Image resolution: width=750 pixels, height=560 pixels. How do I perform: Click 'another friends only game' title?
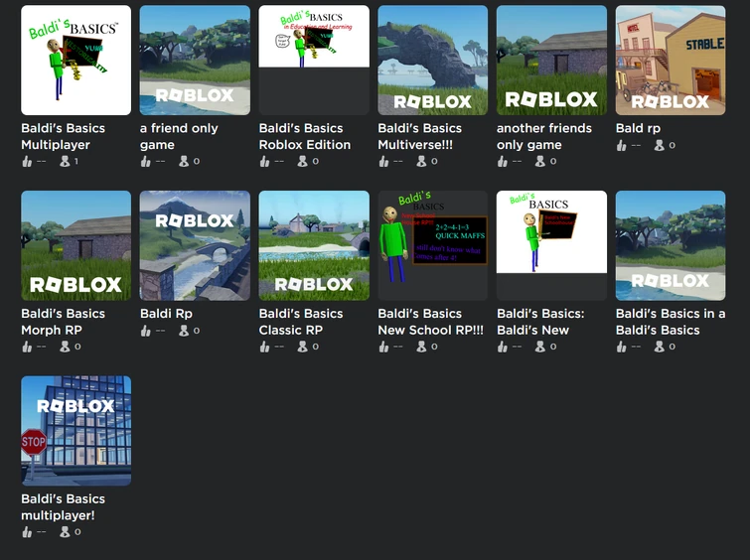pos(544,136)
